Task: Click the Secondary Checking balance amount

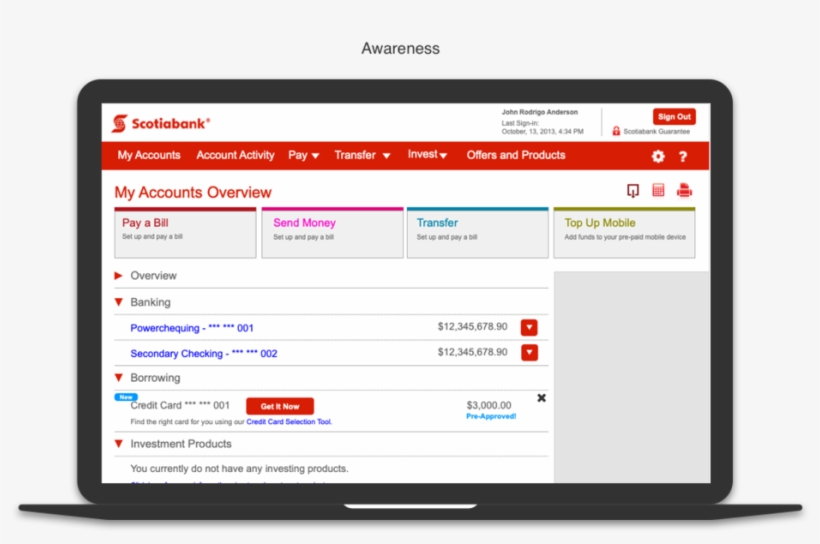Action: click(472, 352)
